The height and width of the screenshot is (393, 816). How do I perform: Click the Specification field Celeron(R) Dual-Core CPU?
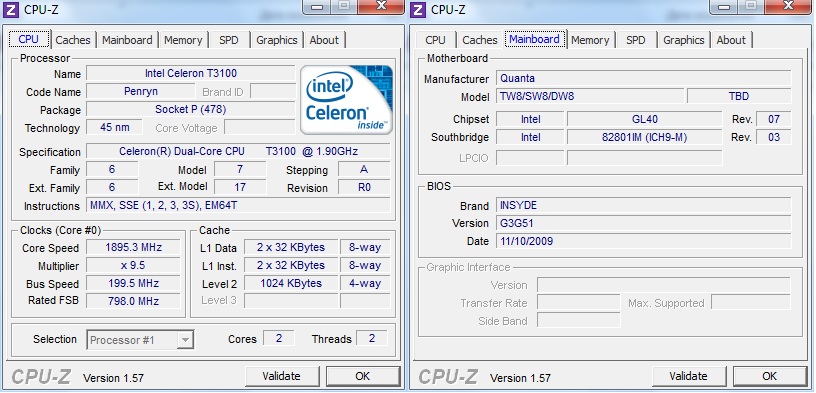[238, 151]
